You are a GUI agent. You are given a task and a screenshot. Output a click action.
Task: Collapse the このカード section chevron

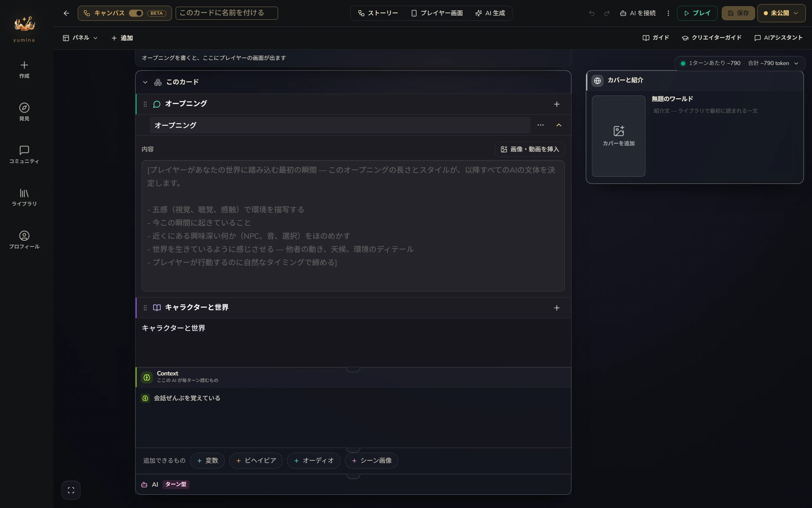point(145,82)
